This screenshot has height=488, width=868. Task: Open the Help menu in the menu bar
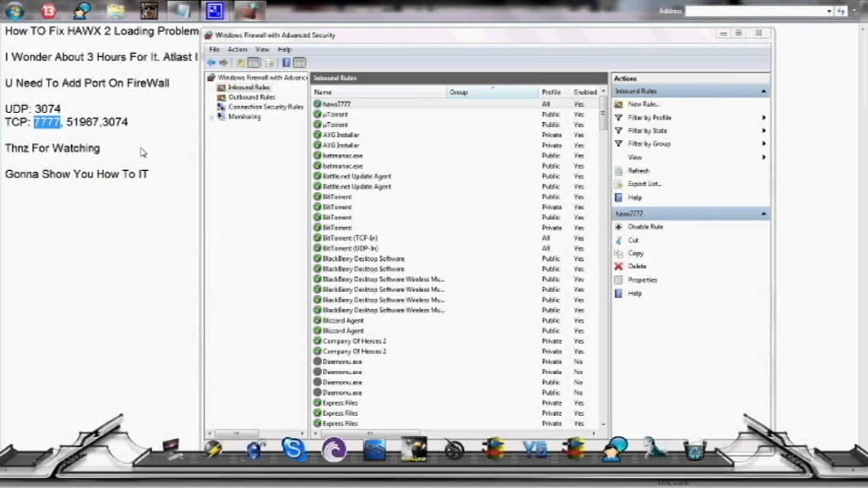285,49
